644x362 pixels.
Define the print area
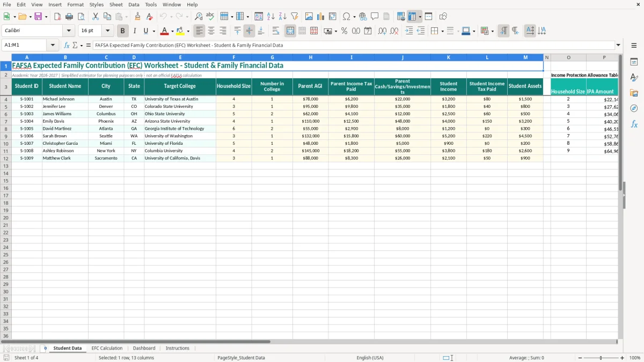coord(401,17)
